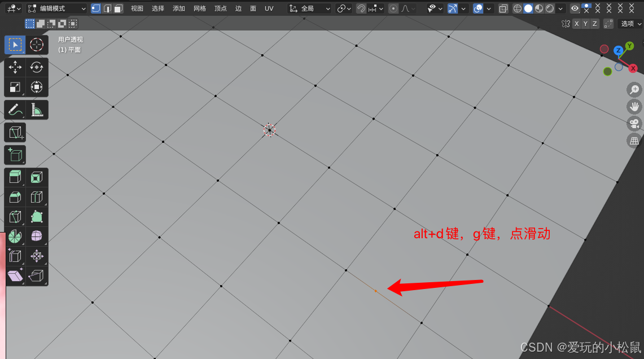This screenshot has height=359, width=644.
Task: Switch perspective/orthographic with grid icon
Action: (x=634, y=141)
